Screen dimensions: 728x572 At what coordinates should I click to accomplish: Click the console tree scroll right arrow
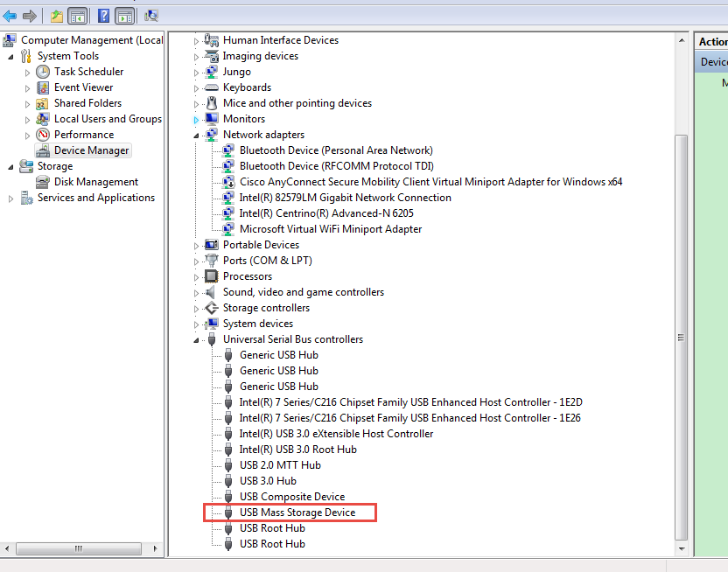coord(156,548)
